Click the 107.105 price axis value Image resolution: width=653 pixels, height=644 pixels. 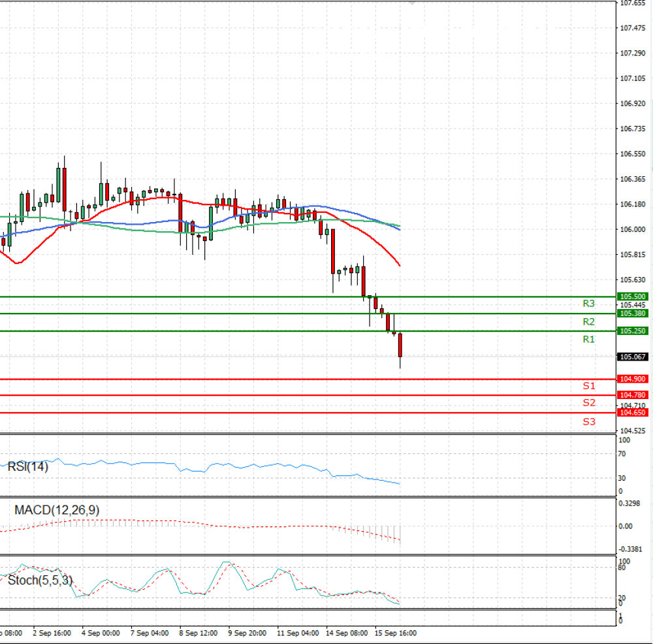[633, 78]
